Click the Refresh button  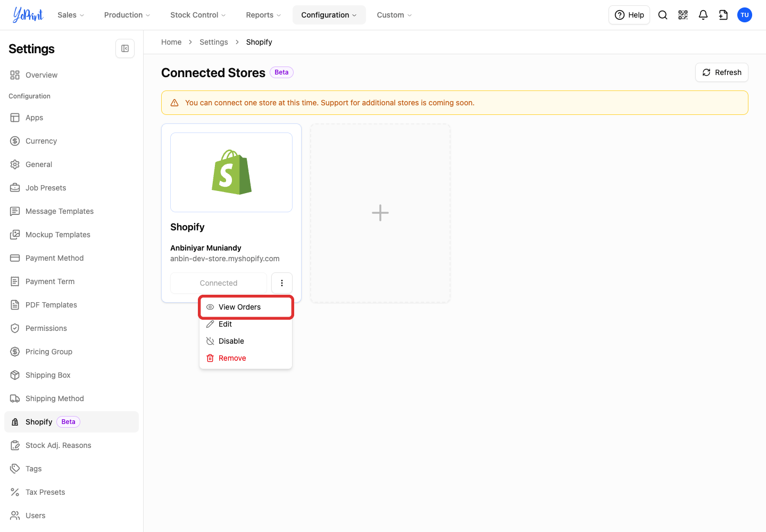tap(721, 72)
